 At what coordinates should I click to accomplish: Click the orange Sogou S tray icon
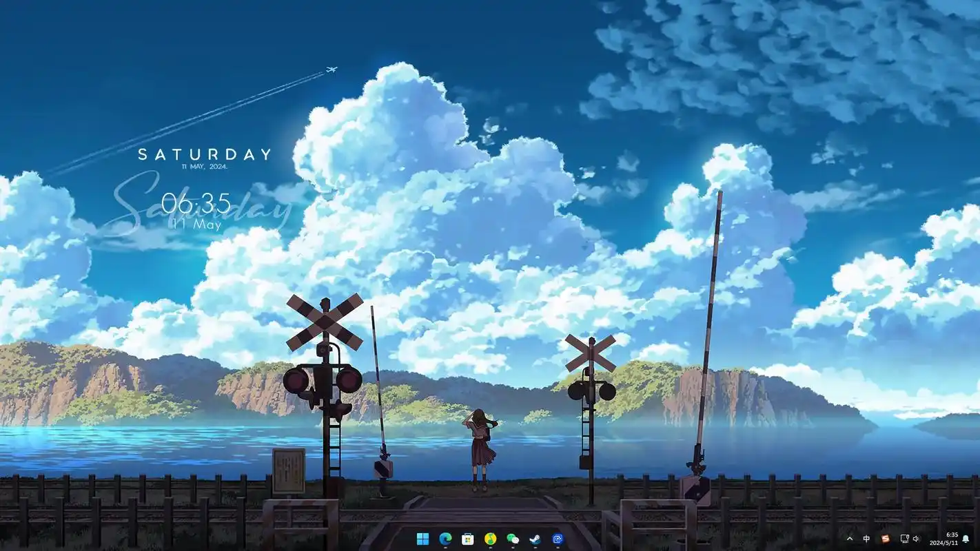(x=886, y=539)
